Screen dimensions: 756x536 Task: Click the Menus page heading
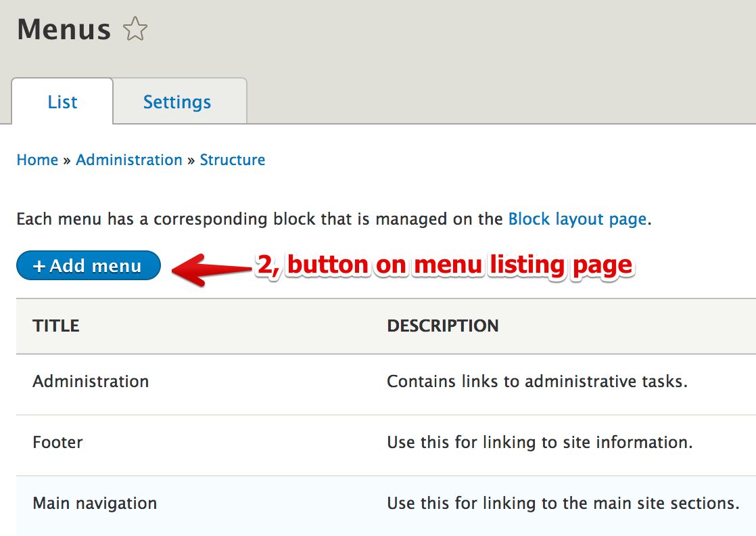(x=64, y=28)
